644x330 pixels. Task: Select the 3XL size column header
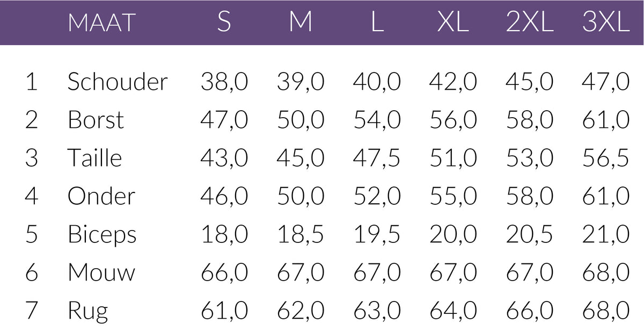(605, 23)
